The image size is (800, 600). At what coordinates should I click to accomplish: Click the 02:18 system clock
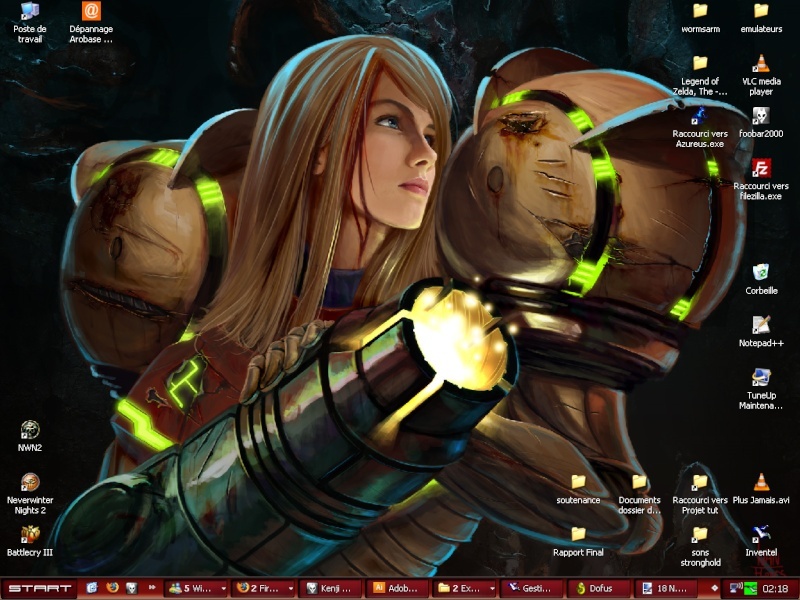pos(776,588)
